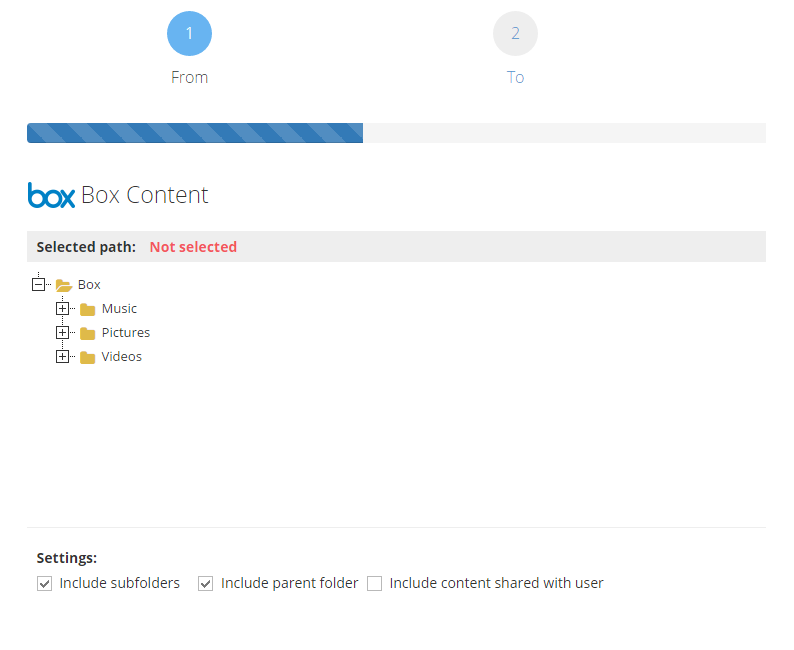Uncheck Include subfolders checkbox

(45, 584)
